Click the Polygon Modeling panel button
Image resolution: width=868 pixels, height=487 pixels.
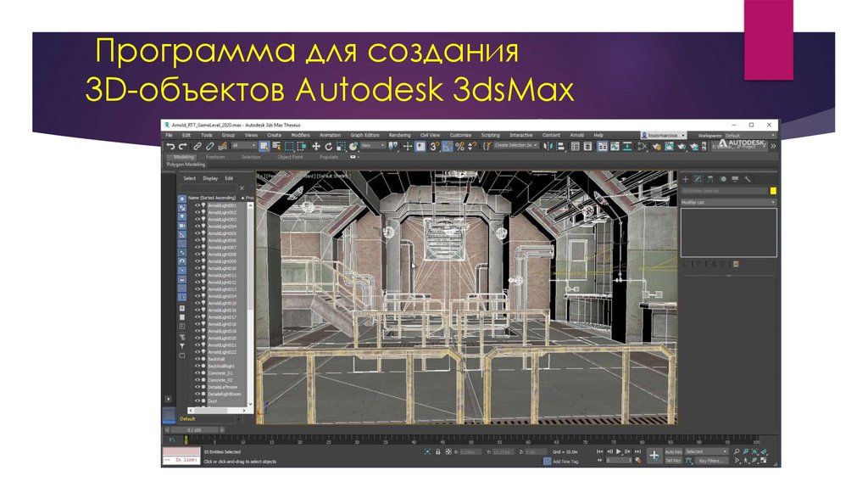(186, 165)
